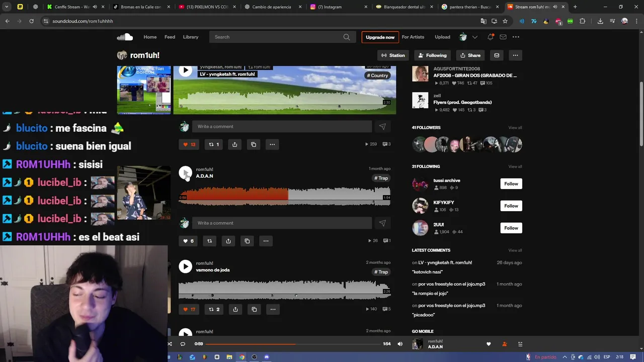Viewport: 644px width, 362px height.
Task: Copy link for vamono de joda
Action: coord(254,309)
